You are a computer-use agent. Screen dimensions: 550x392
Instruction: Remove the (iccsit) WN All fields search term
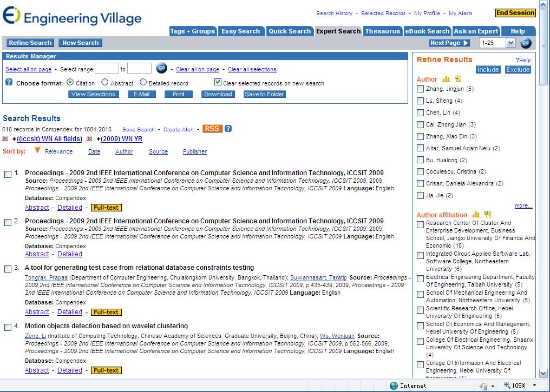click(x=5, y=139)
